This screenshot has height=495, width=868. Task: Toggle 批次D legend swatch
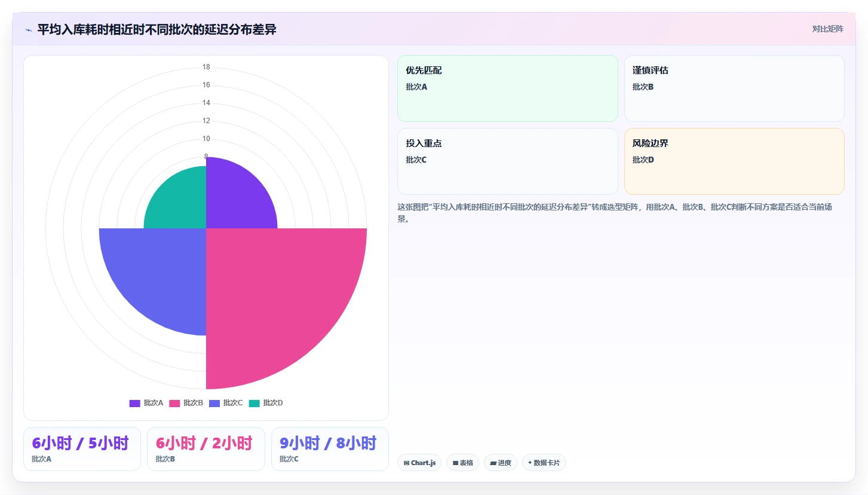tap(254, 403)
